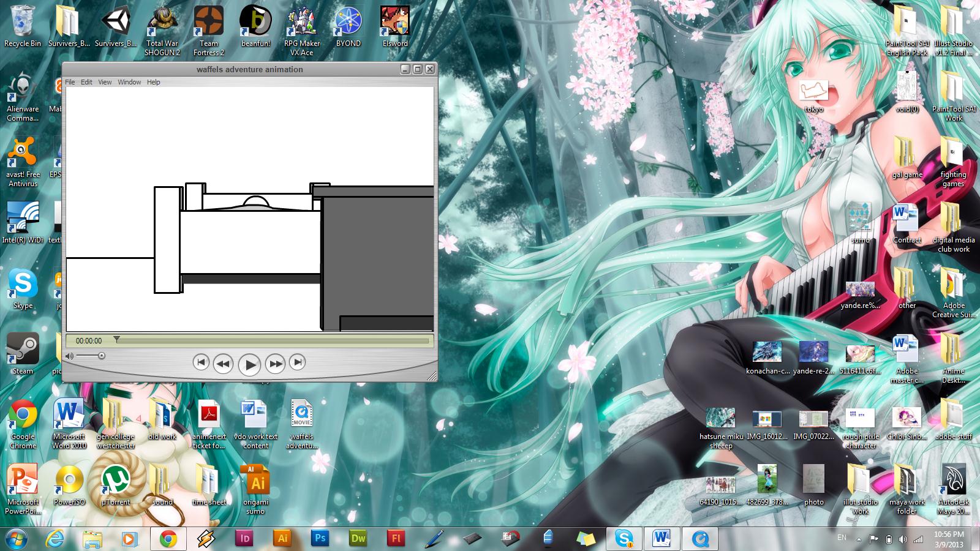Click the QuickTime volume slider knob
The height and width of the screenshot is (551, 980).
coord(102,356)
